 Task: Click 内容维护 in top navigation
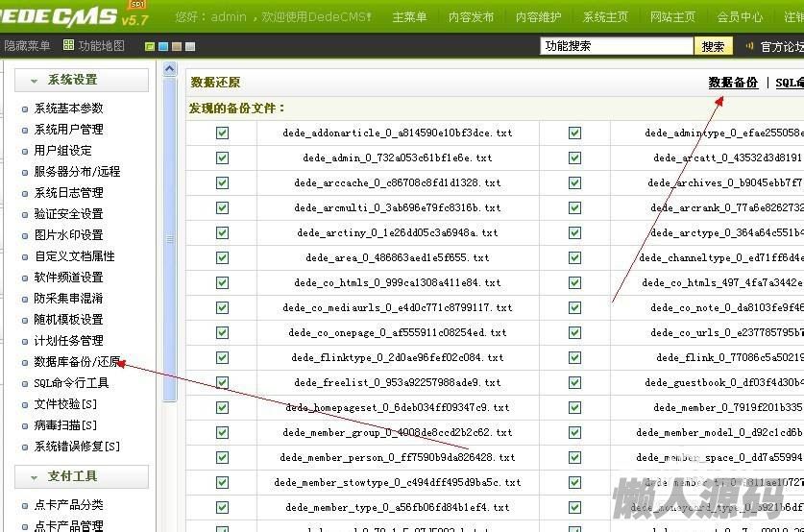click(538, 17)
